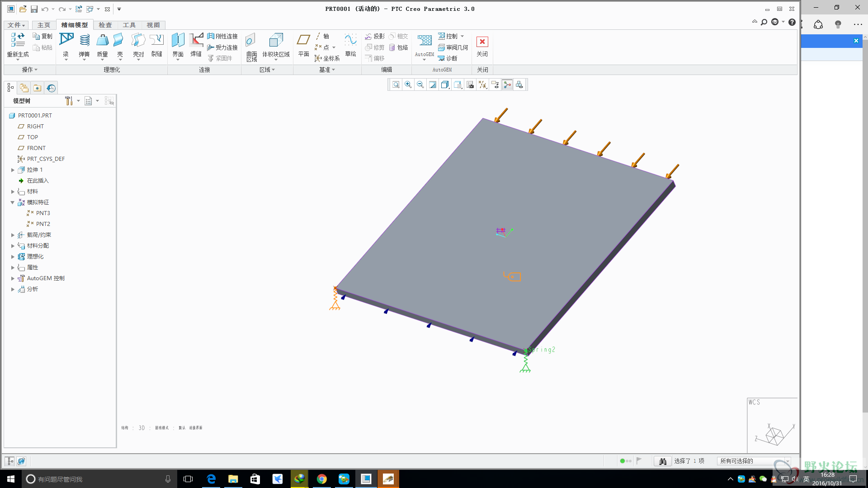The width and height of the screenshot is (868, 488).
Task: Click the Surface Region (曲面区域) icon
Action: [250, 40]
